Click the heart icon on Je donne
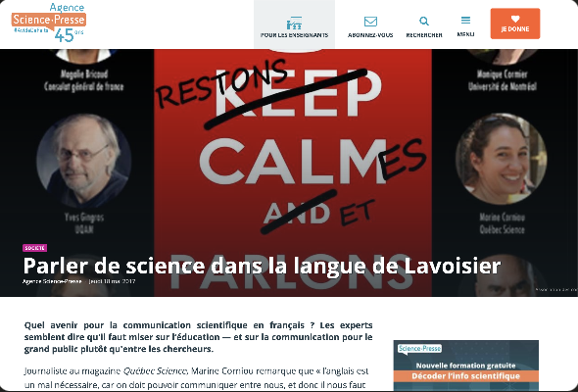This screenshot has height=392, width=578. tap(515, 19)
